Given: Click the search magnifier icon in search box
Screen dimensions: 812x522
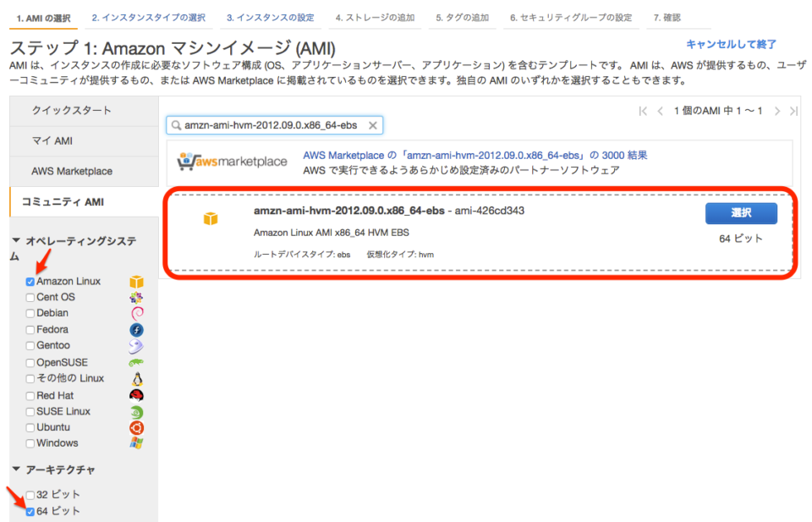Looking at the screenshot, I should point(176,125).
